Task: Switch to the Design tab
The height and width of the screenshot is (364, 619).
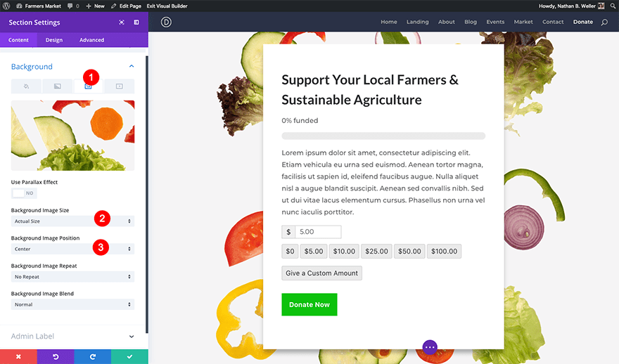Action: tap(54, 40)
